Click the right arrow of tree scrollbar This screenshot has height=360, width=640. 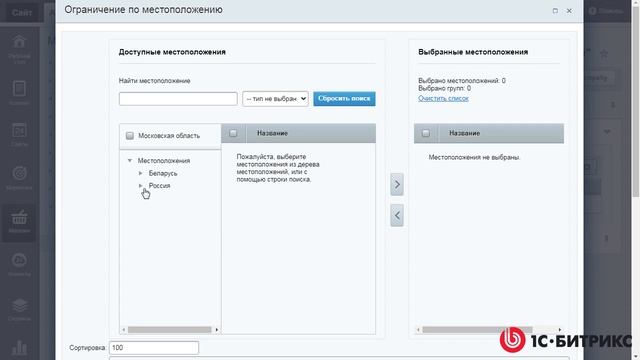click(217, 330)
